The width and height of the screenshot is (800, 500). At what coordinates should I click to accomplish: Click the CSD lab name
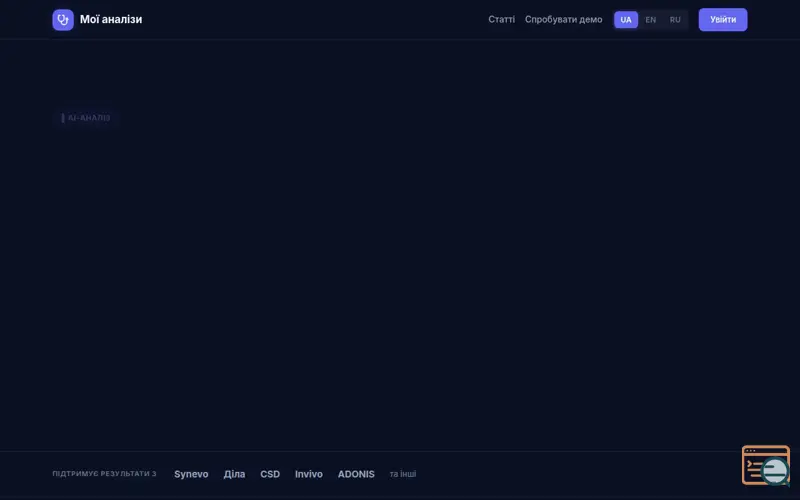pyautogui.click(x=270, y=474)
